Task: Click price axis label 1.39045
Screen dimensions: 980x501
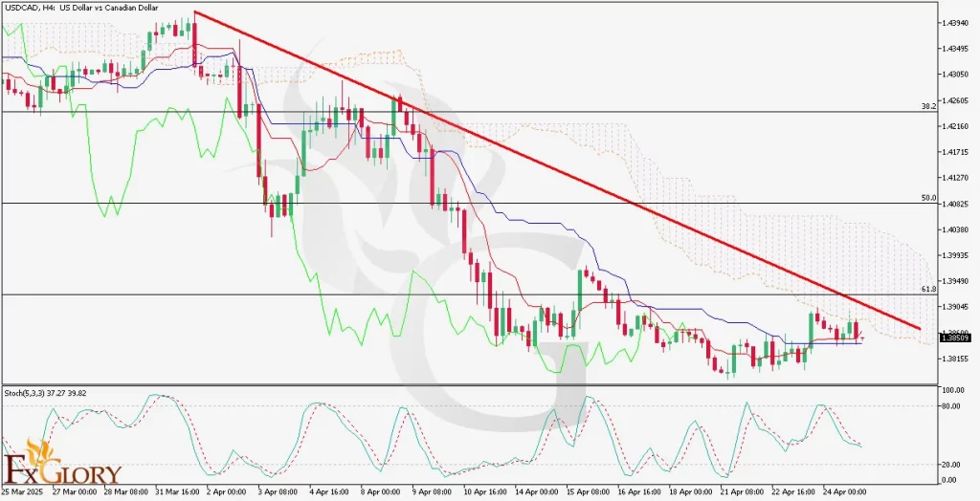Action: point(957,307)
